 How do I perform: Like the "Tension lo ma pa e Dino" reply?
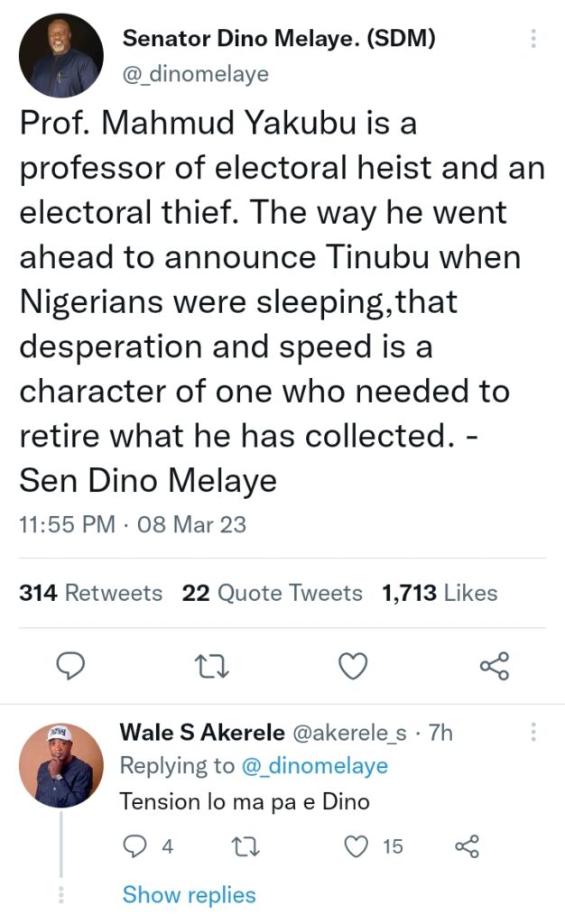[358, 846]
